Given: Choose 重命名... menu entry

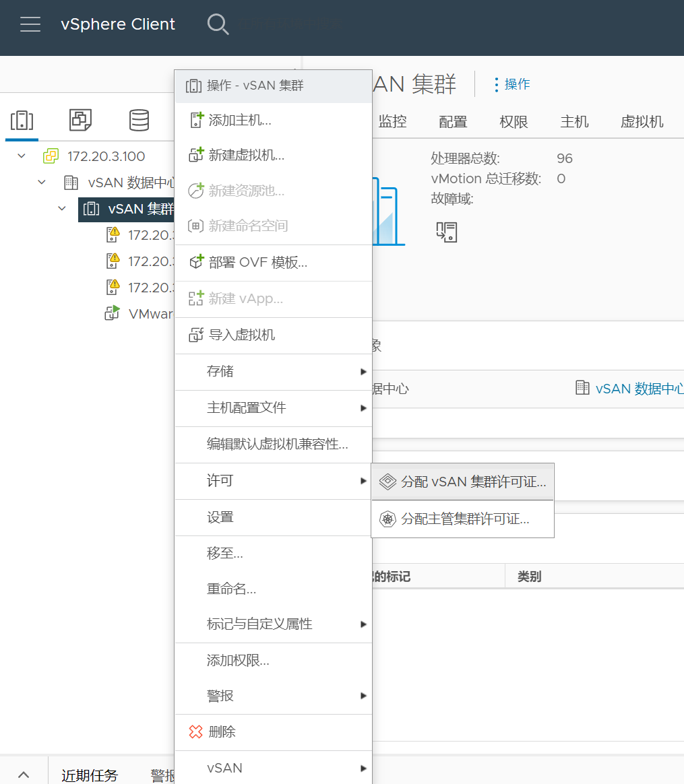Looking at the screenshot, I should pos(273,589).
